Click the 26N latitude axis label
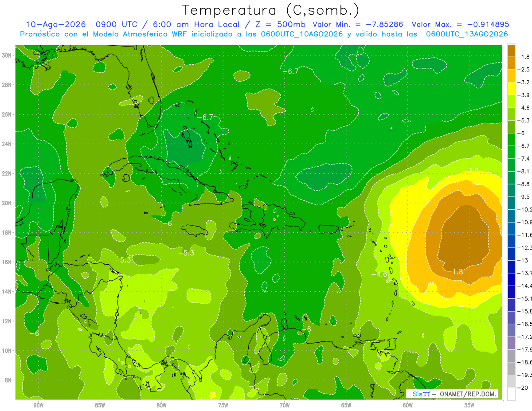Screen dimensions: 532x411 [7, 114]
